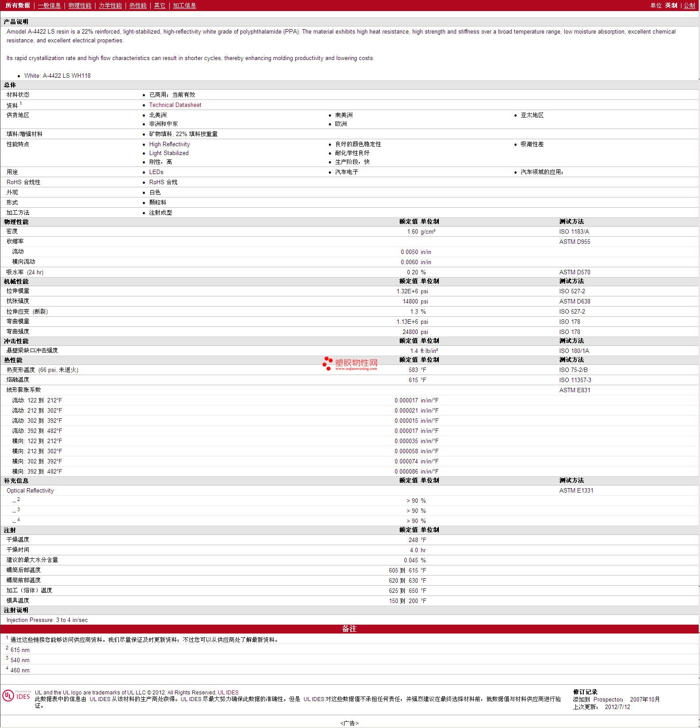Select the drying temperature value 248

(413, 540)
